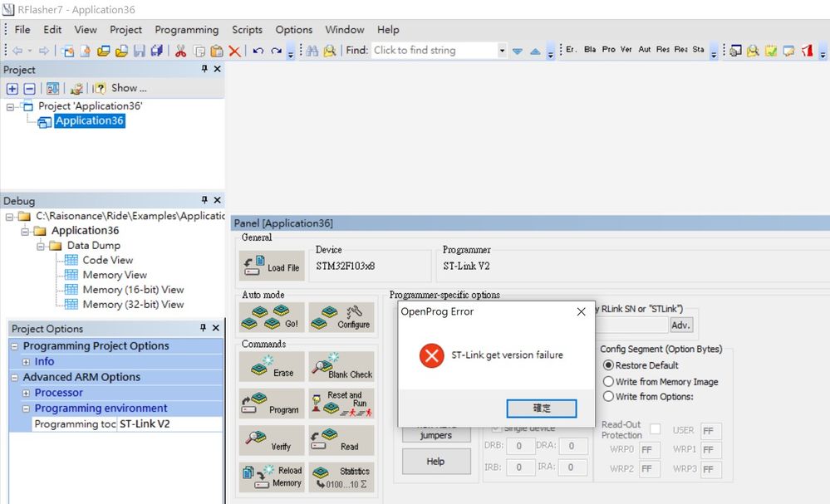Click the Go! auto mode button
The width and height of the screenshot is (830, 504).
point(272,317)
